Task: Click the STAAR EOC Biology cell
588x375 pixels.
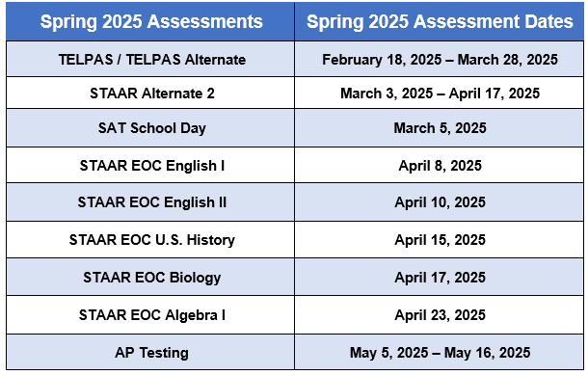Action: coord(150,277)
